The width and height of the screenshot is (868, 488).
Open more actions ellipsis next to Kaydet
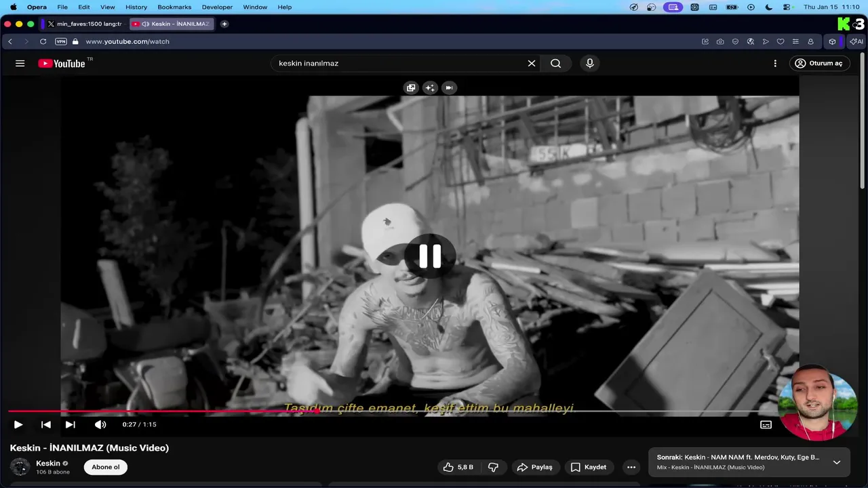[631, 467]
